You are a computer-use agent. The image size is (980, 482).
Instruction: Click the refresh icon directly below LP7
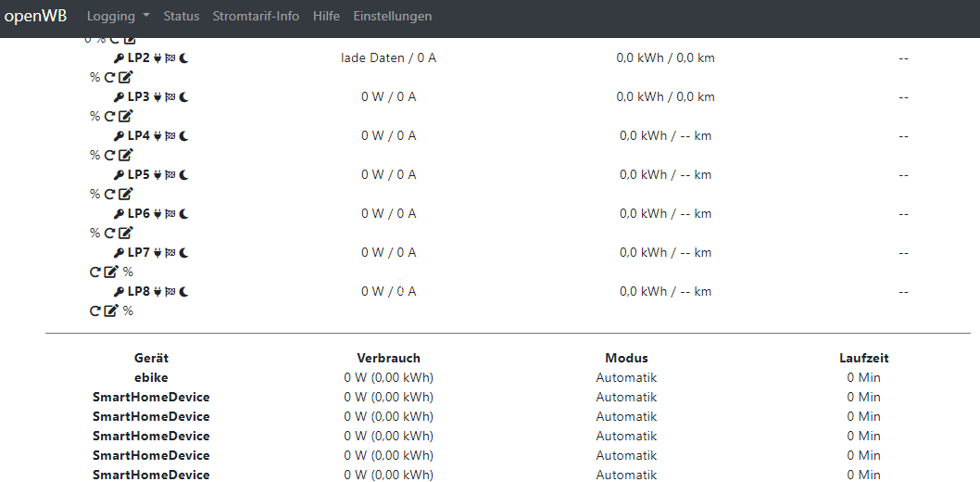pyautogui.click(x=95, y=272)
